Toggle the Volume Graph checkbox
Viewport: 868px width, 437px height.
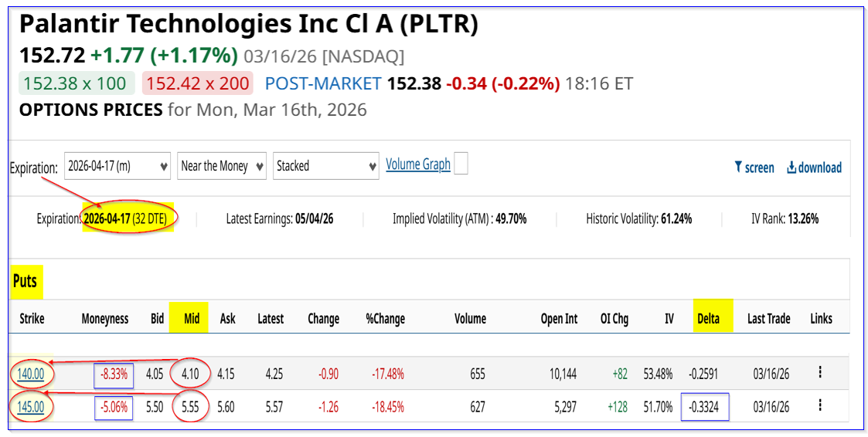pyautogui.click(x=461, y=164)
